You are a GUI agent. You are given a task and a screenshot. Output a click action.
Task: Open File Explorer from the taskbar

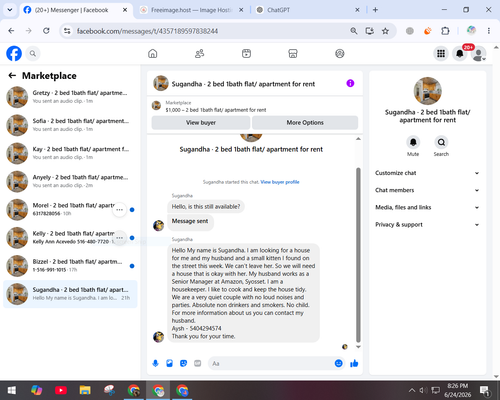click(85, 390)
